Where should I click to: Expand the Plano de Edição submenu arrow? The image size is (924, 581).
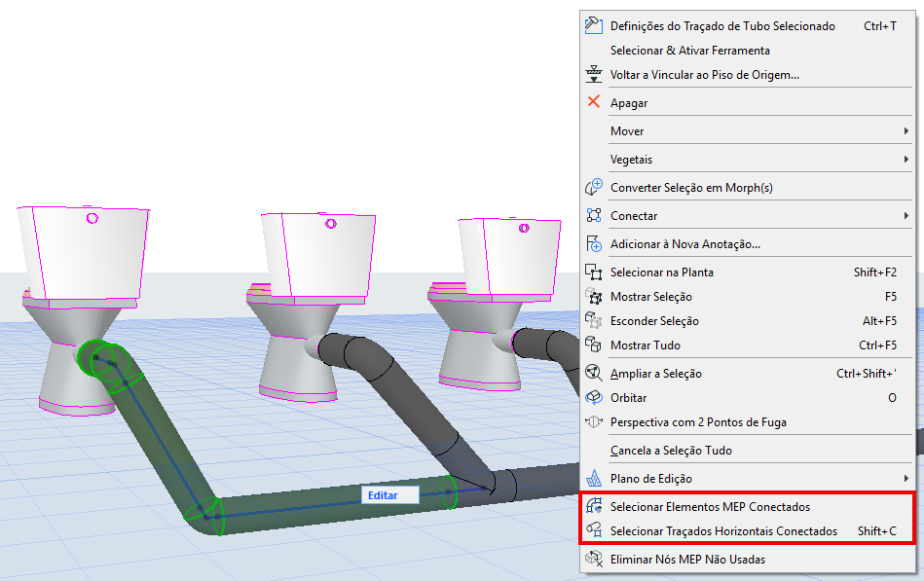pos(906,479)
